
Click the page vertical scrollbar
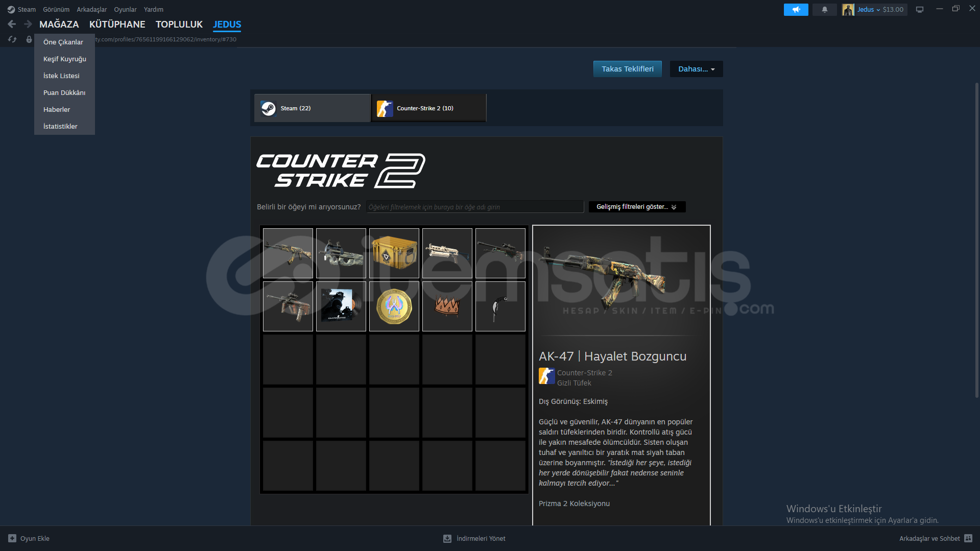pyautogui.click(x=976, y=240)
